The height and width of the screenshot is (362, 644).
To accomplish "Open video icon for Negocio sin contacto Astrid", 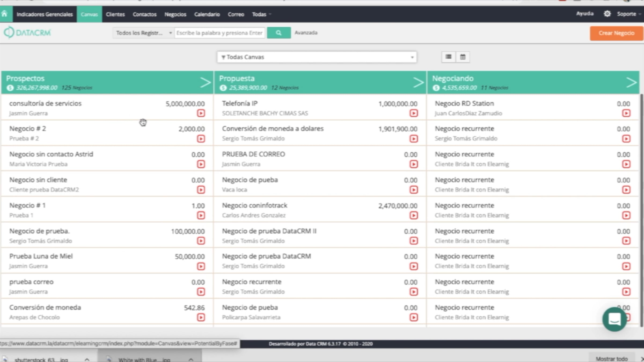I will coord(201,164).
